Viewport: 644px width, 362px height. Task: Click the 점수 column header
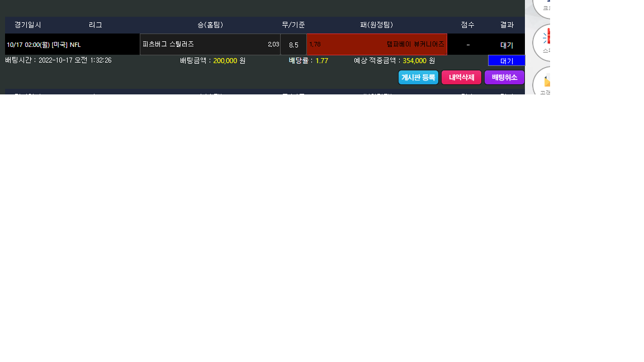pyautogui.click(x=468, y=25)
